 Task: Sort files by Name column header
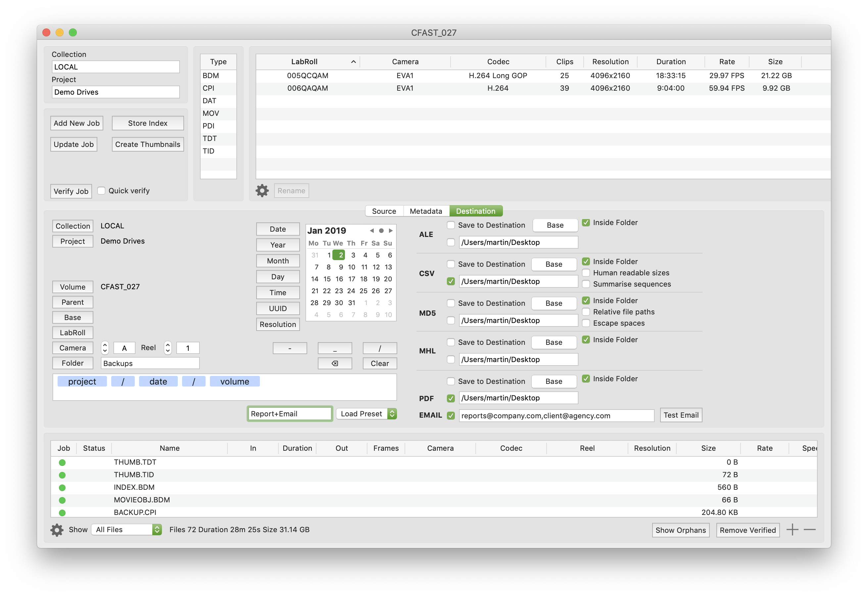click(169, 448)
